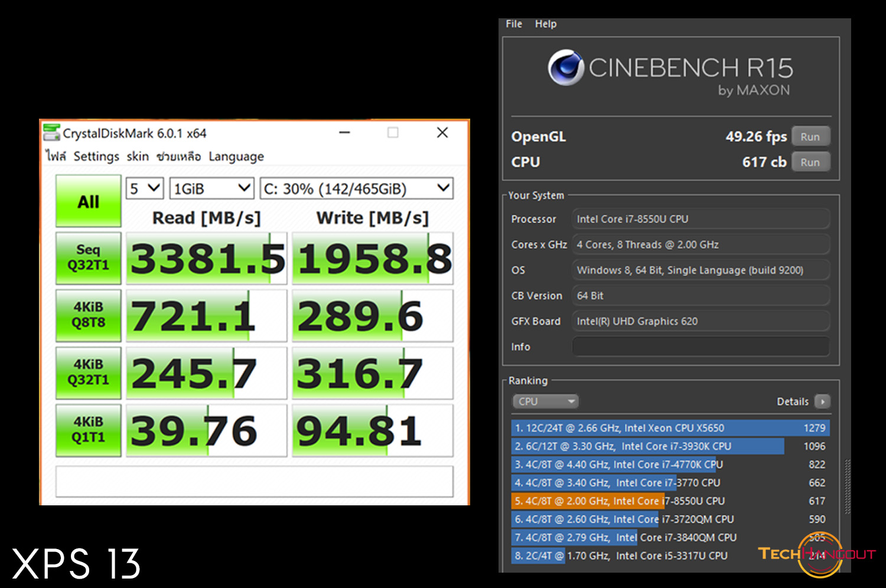Open the Help menu in Cinebench

pyautogui.click(x=546, y=24)
